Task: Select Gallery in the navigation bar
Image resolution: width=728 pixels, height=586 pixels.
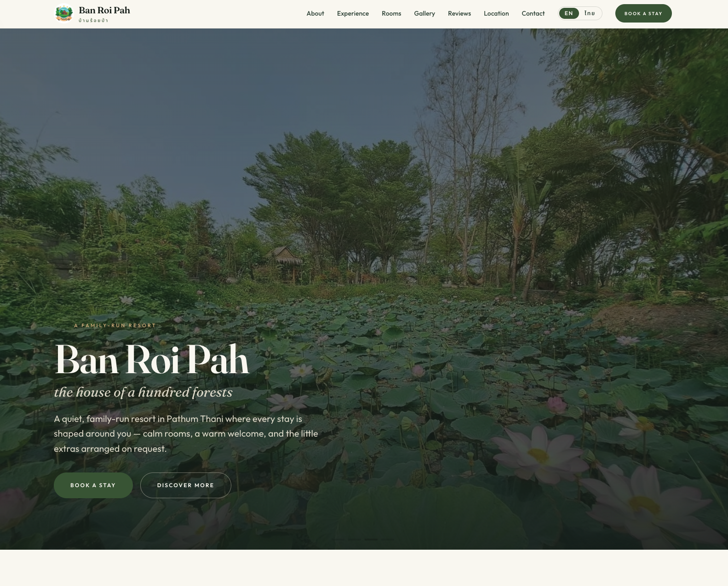Action: (x=424, y=13)
